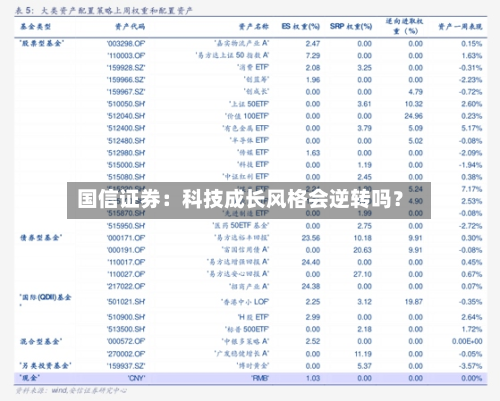Click the SRP weight value 27.10

tap(362, 274)
